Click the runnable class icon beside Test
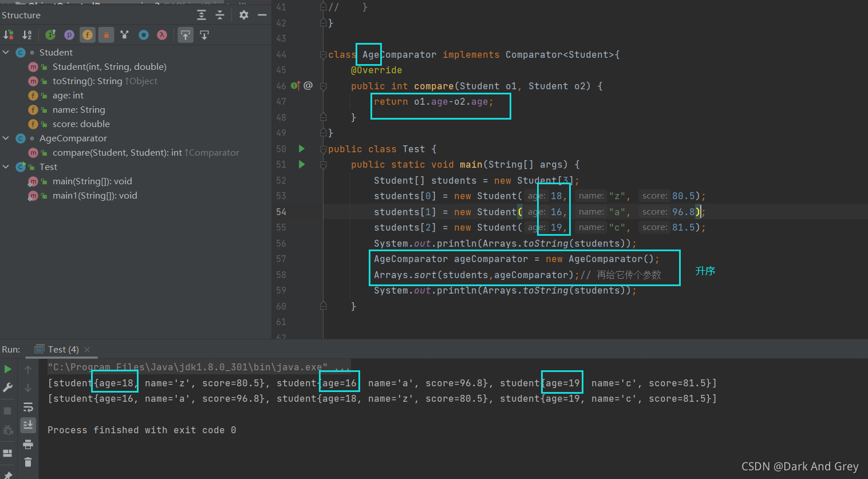 21,167
